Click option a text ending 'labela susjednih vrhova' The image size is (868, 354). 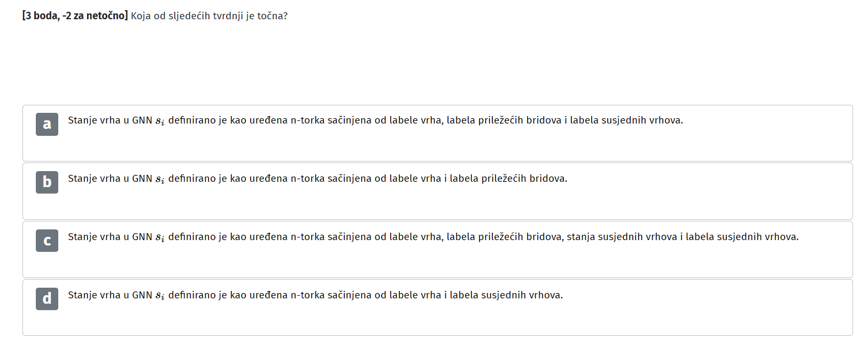[375, 120]
